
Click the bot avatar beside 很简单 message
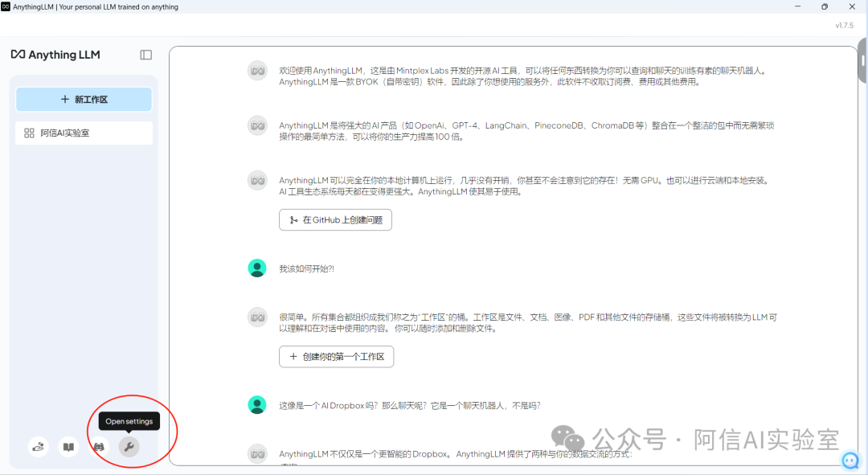coord(257,317)
